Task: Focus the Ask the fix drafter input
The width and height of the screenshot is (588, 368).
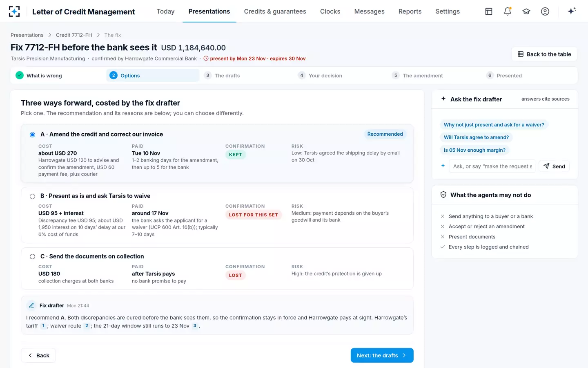Action: pos(492,166)
